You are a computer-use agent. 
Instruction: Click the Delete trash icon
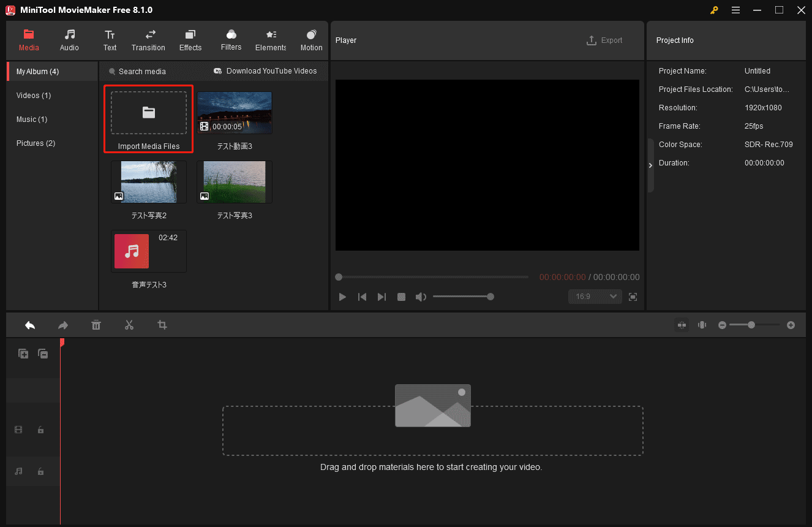pos(96,325)
